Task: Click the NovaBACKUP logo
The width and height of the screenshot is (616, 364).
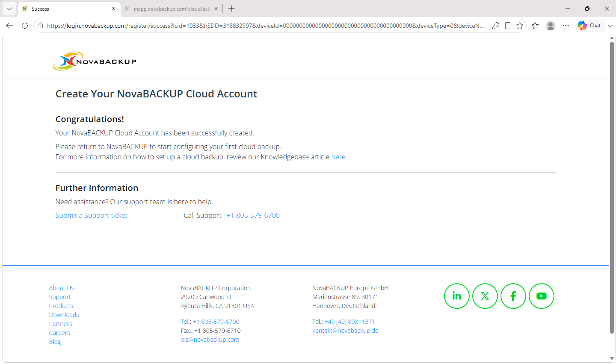Action: click(x=95, y=61)
